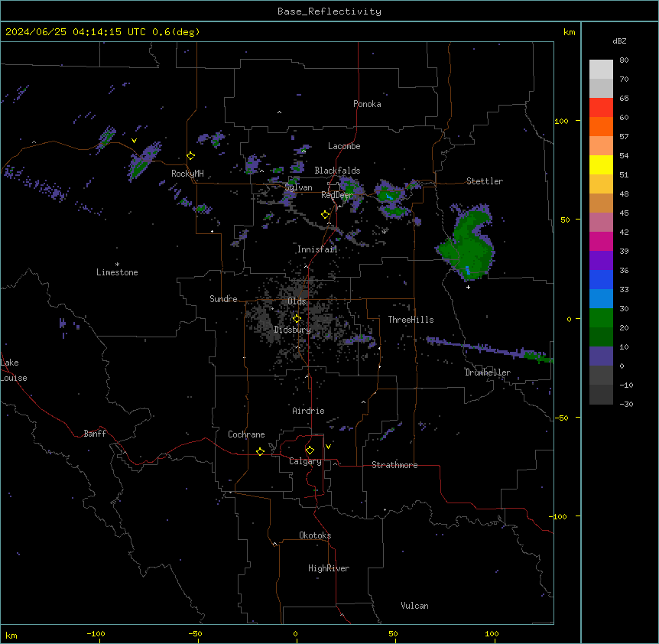
Task: Click the Lacombe city label
Action: point(344,146)
